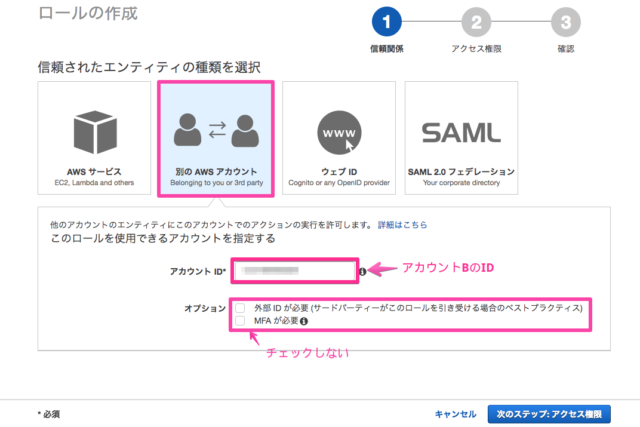Click heading 信頼されたエンティティの種類を選択
This screenshot has height=427, width=640.
[149, 67]
